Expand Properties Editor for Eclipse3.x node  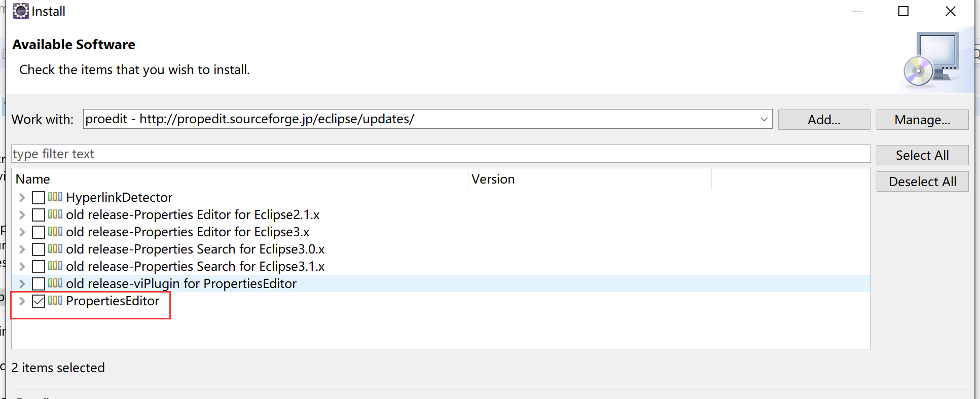[x=22, y=232]
